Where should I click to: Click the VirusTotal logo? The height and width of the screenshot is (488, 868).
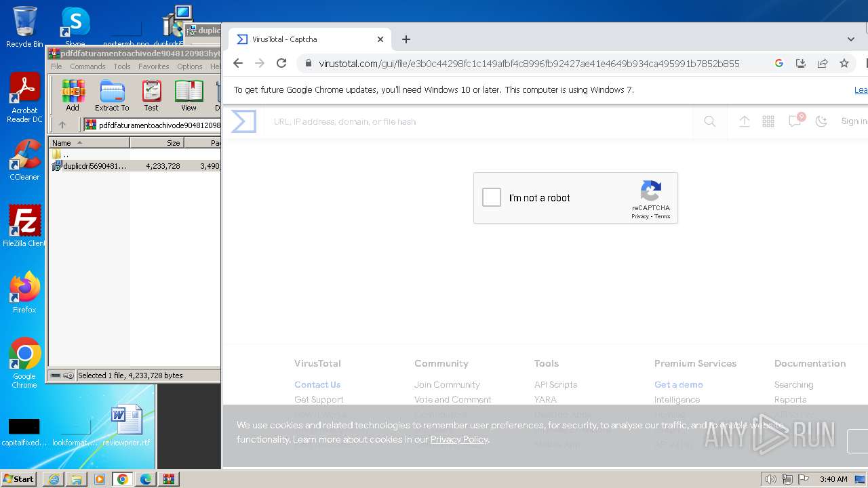pos(243,121)
